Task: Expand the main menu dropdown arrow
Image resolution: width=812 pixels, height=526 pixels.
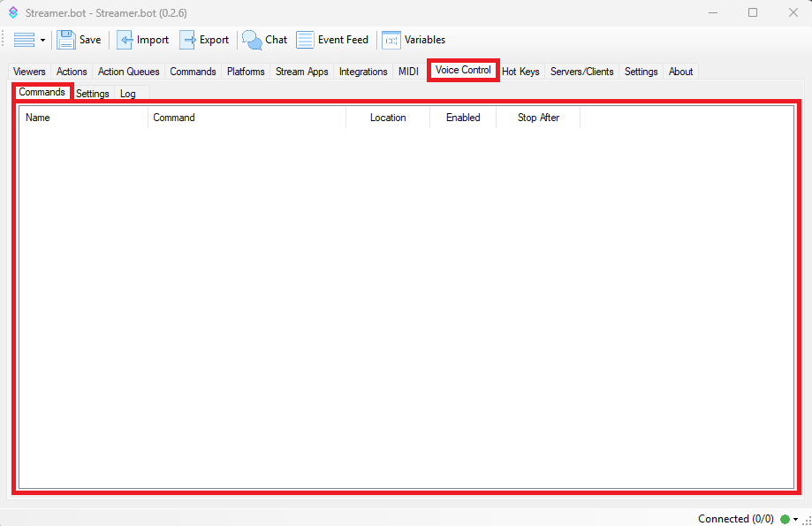Action: coord(42,41)
